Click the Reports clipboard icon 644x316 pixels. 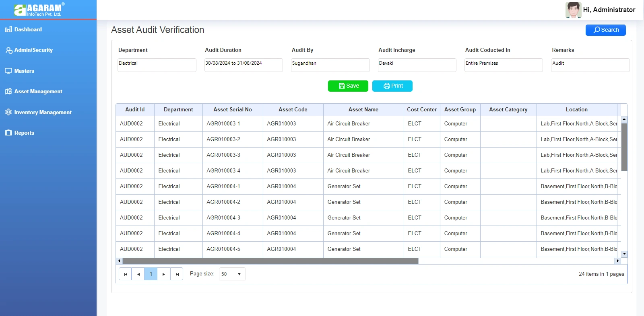8,133
